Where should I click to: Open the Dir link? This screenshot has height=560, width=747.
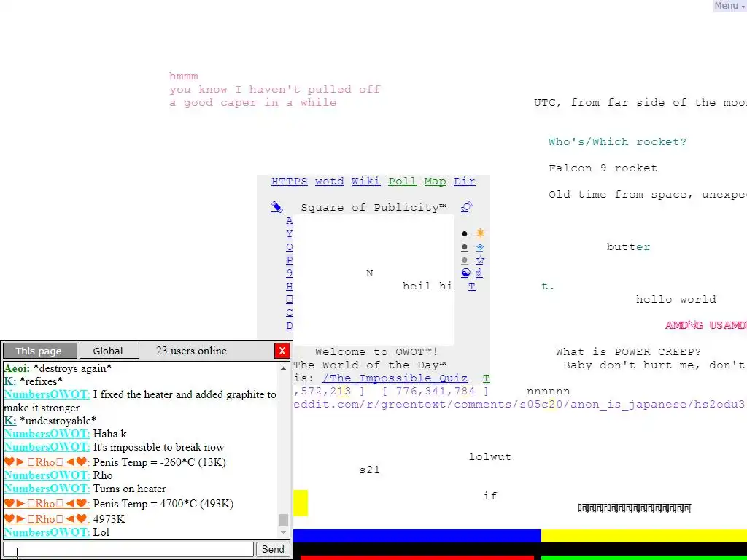click(465, 182)
